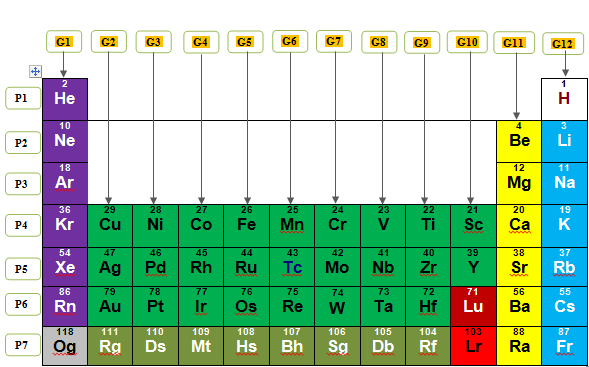Click the He helium cell
Viewport: 589px width, 367px height.
click(65, 100)
